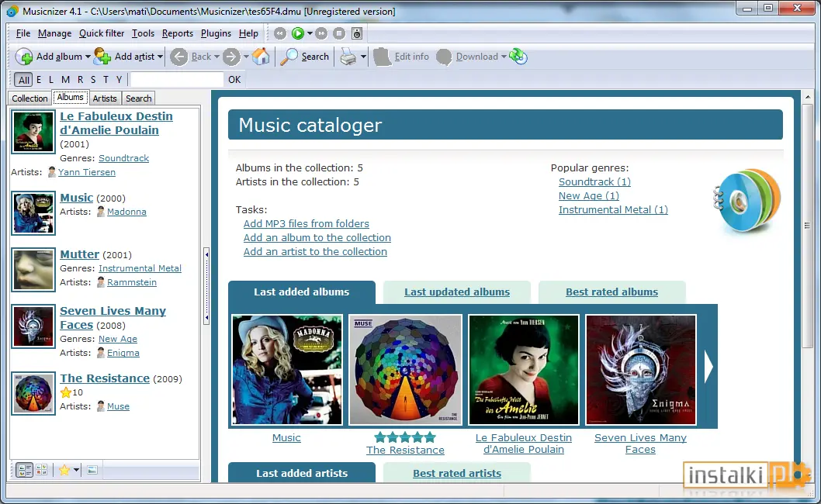821x504 pixels.
Task: Open the Add MP3 files from folders link
Action: (307, 223)
